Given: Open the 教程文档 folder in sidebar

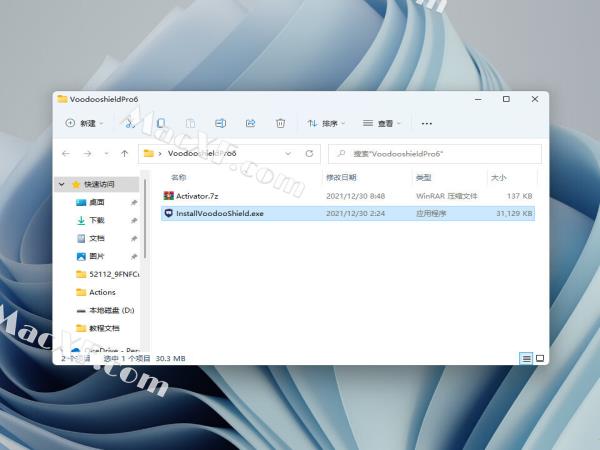Looking at the screenshot, I should coord(98,328).
